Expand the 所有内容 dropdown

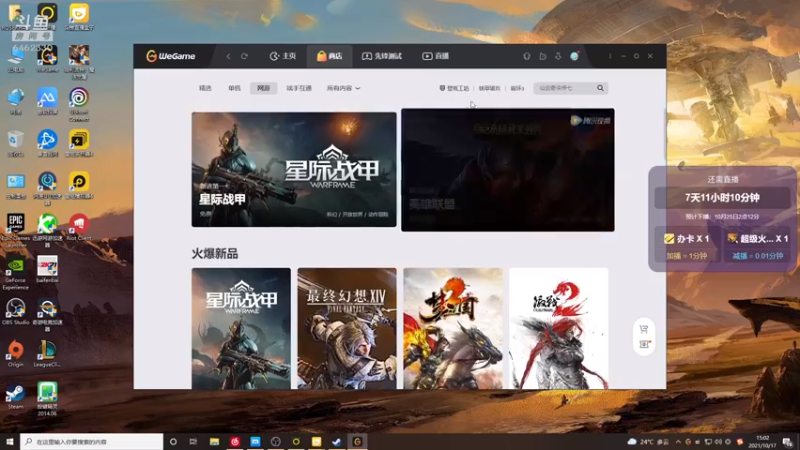(x=343, y=88)
